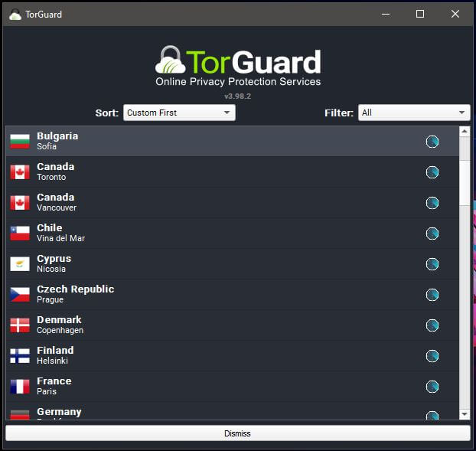This screenshot has width=476, height=451.
Task: Click the Cyprus flag icon
Action: coord(20,264)
